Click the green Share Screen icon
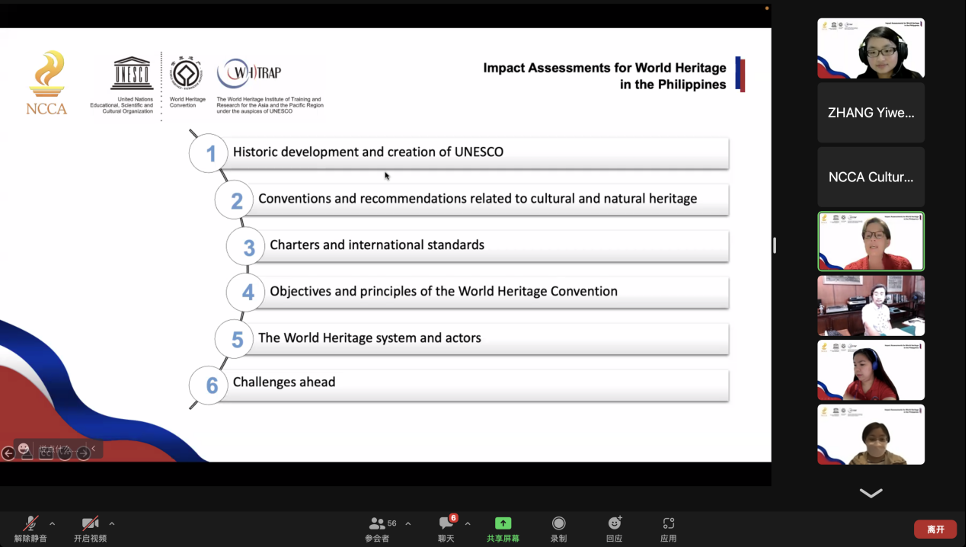Image resolution: width=966 pixels, height=547 pixels. [x=503, y=524]
